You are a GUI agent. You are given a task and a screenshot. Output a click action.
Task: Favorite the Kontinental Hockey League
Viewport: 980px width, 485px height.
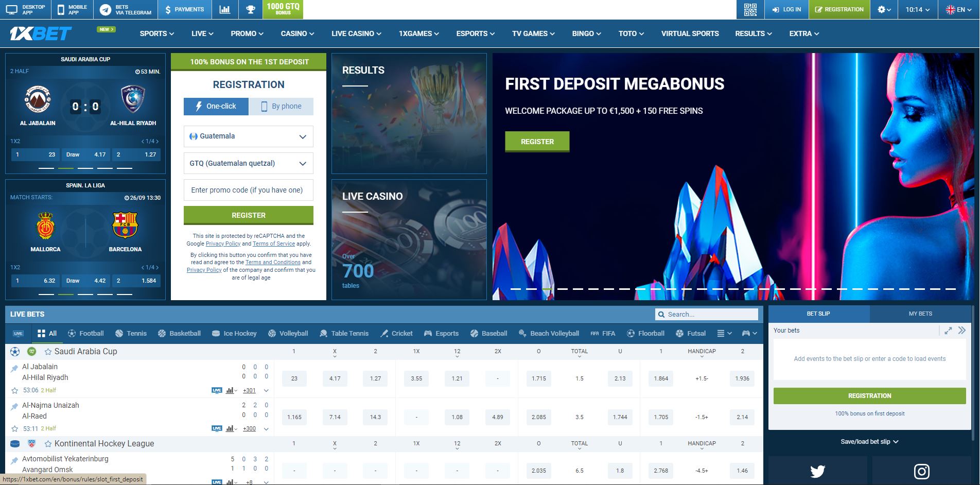click(48, 444)
